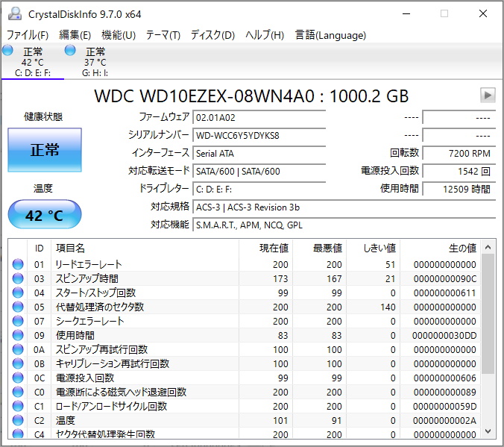Click raw value 00000000002A of 温度 row
The height and width of the screenshot is (447, 504).
click(445, 420)
